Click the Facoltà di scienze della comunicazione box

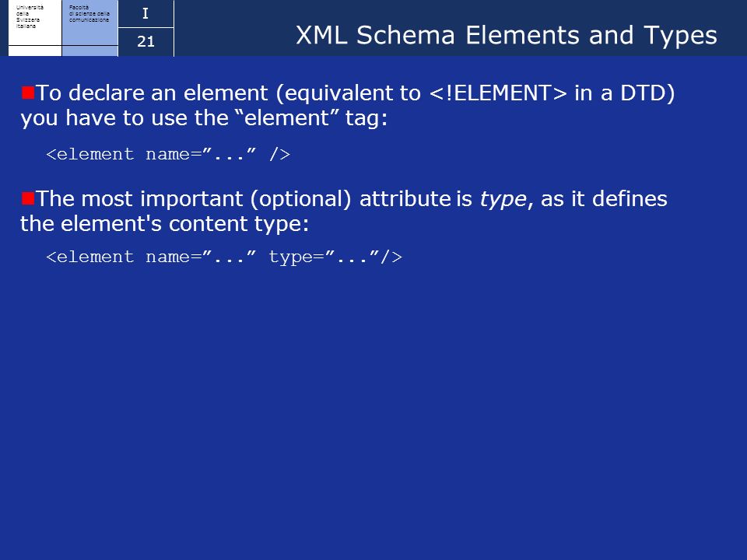pyautogui.click(x=90, y=23)
